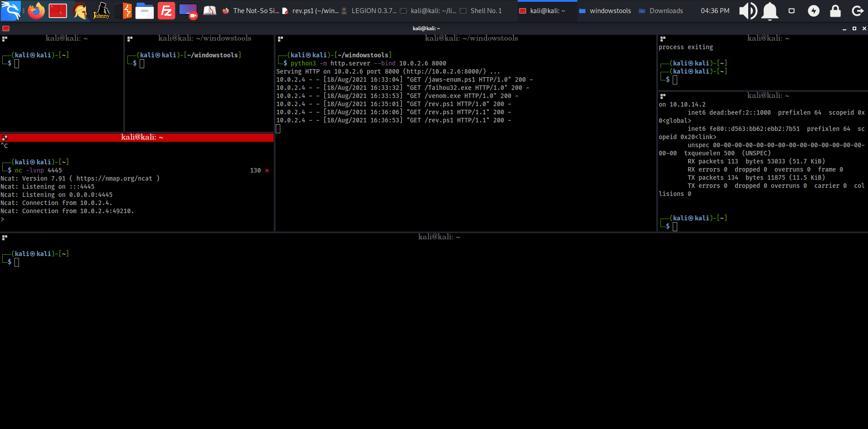The height and width of the screenshot is (429, 868).
Task: Click 'Connection from 10.0.2.4:49210.' line
Action: [67, 211]
